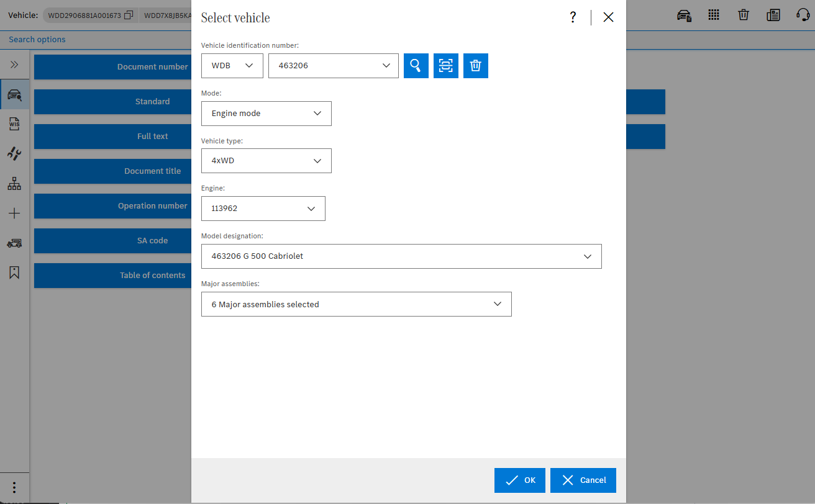Viewport: 815px width, 504px height.
Task: Open the Engine mode dropdown
Action: (x=266, y=114)
